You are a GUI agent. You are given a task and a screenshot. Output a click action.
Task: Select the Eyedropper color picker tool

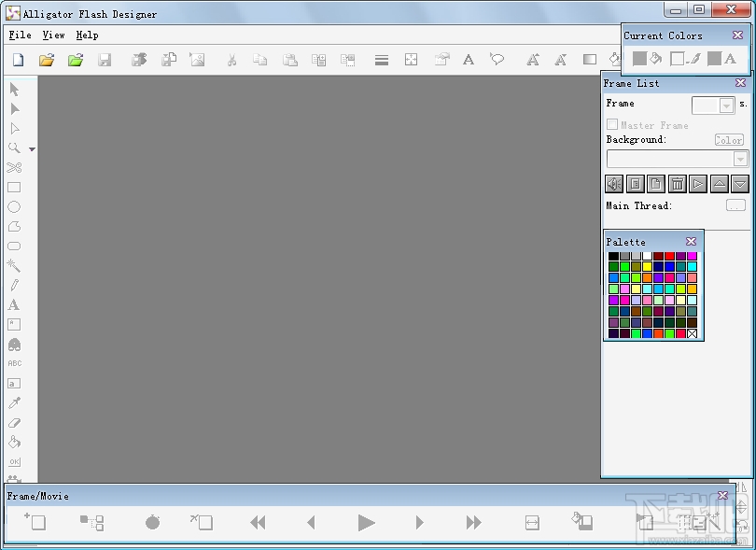coord(14,402)
